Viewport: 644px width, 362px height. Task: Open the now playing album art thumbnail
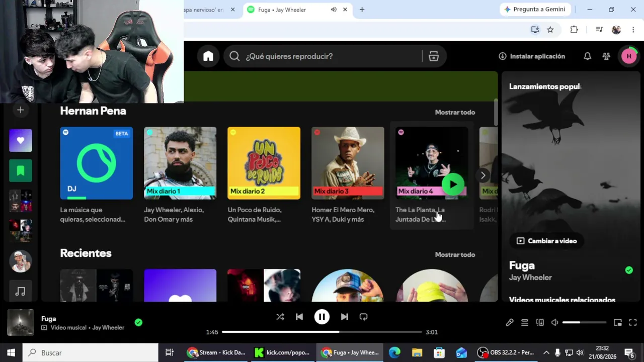click(21, 322)
